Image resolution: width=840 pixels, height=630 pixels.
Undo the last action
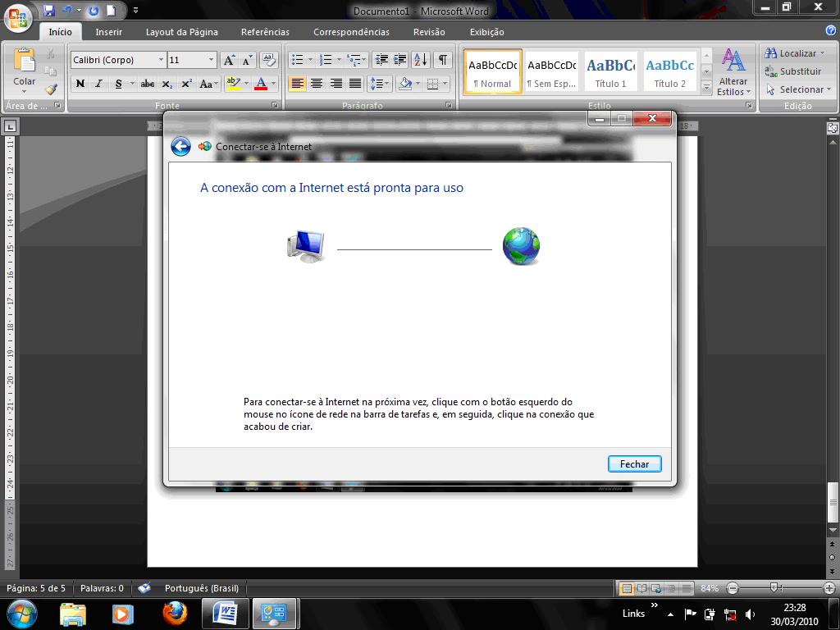click(x=66, y=10)
